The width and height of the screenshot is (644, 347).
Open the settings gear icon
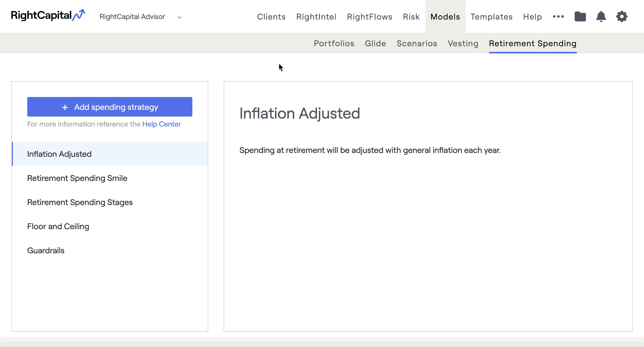pos(622,16)
